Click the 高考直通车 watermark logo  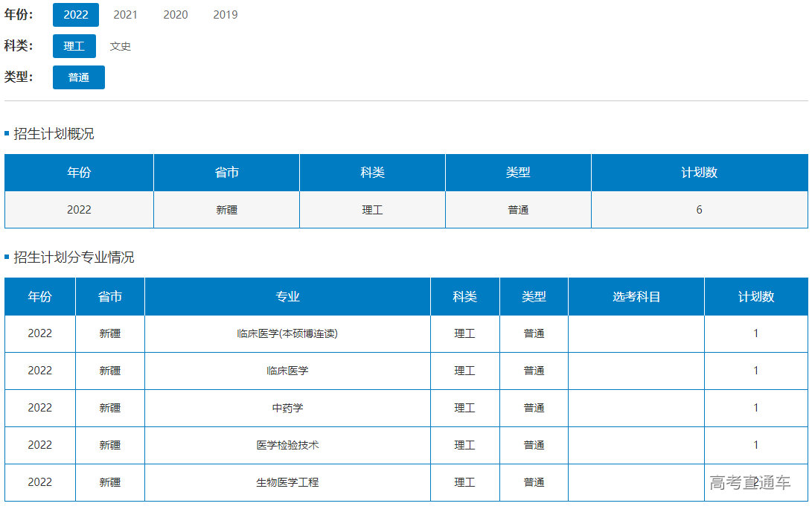tap(749, 482)
